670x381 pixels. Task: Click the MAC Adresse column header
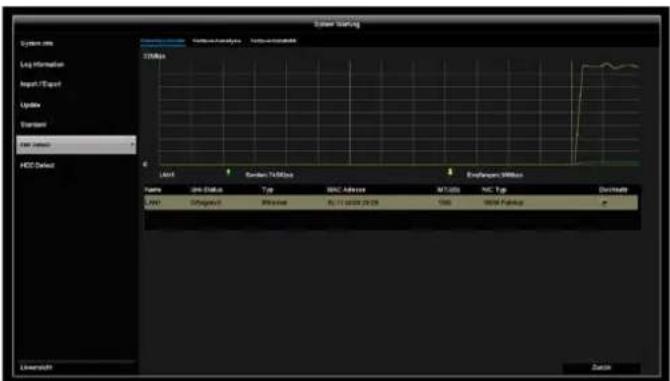click(346, 190)
